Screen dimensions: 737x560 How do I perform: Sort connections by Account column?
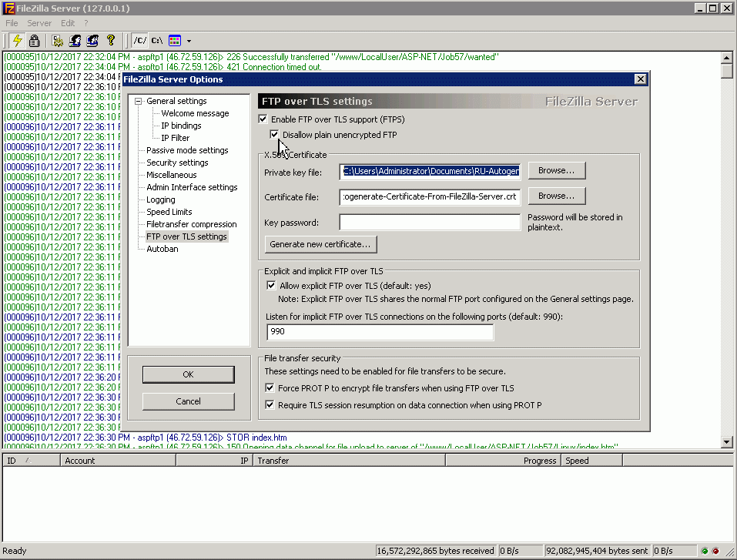point(118,461)
